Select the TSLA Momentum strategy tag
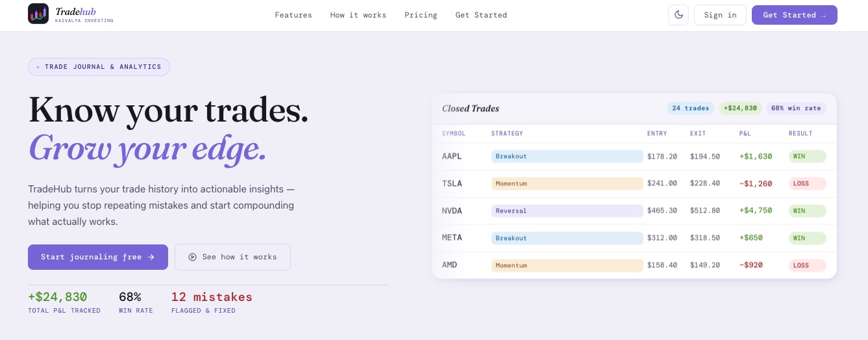Viewport: 868px width, 340px height. (x=567, y=183)
